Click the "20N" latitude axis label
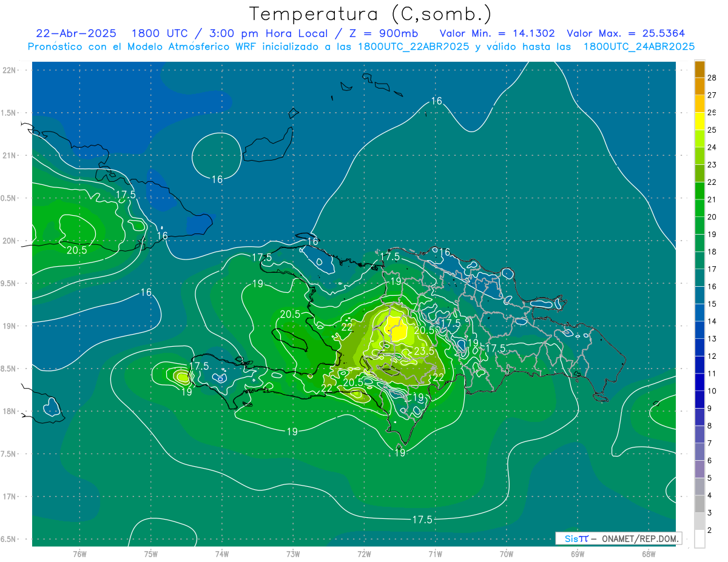The image size is (728, 562). click(x=9, y=241)
